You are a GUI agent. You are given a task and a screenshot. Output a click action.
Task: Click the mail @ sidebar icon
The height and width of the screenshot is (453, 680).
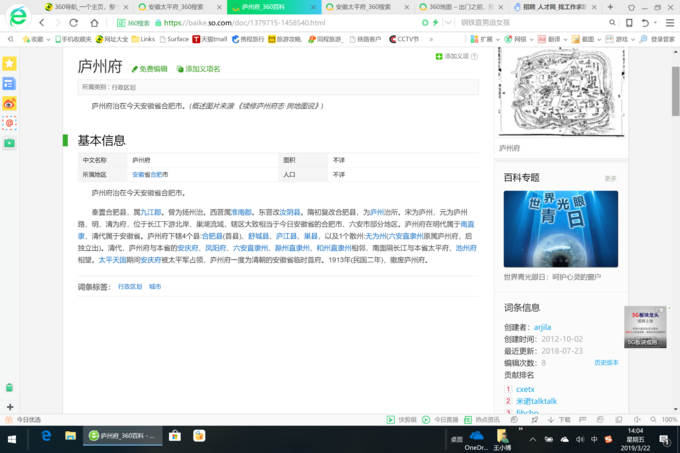[9, 123]
